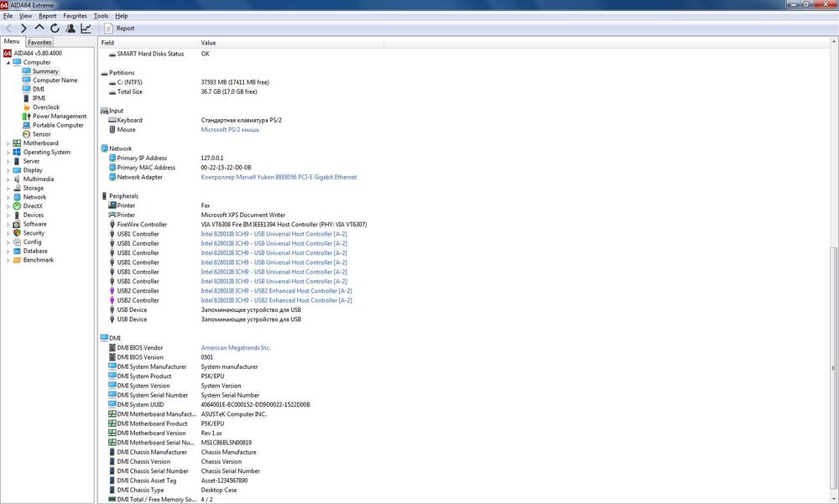Select the Motherboard icon in tree

tap(17, 143)
